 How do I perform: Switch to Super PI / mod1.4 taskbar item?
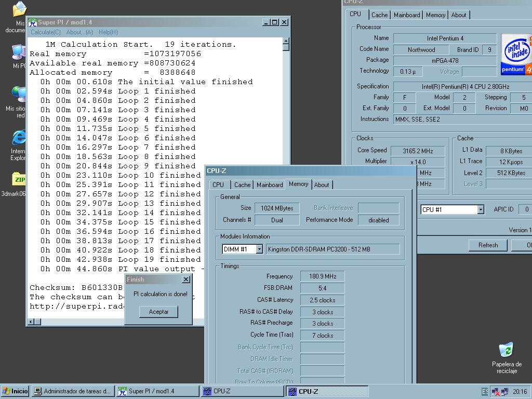[158, 391]
